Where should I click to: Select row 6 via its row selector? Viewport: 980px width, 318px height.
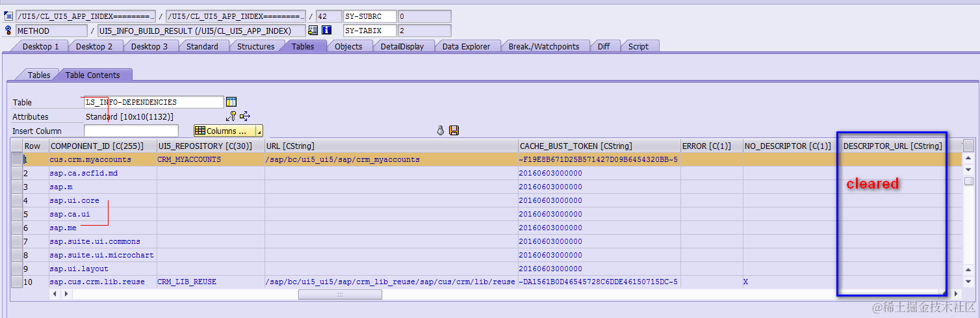17,228
